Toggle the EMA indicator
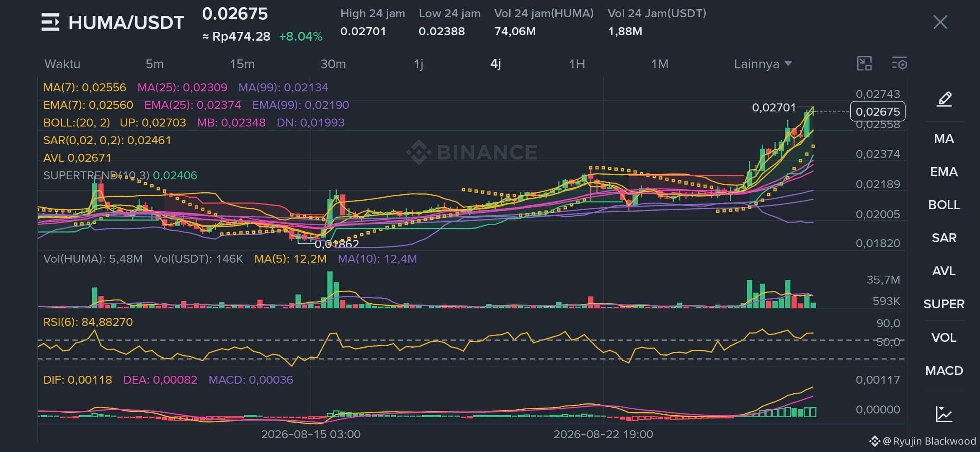The image size is (980, 452). (x=944, y=172)
